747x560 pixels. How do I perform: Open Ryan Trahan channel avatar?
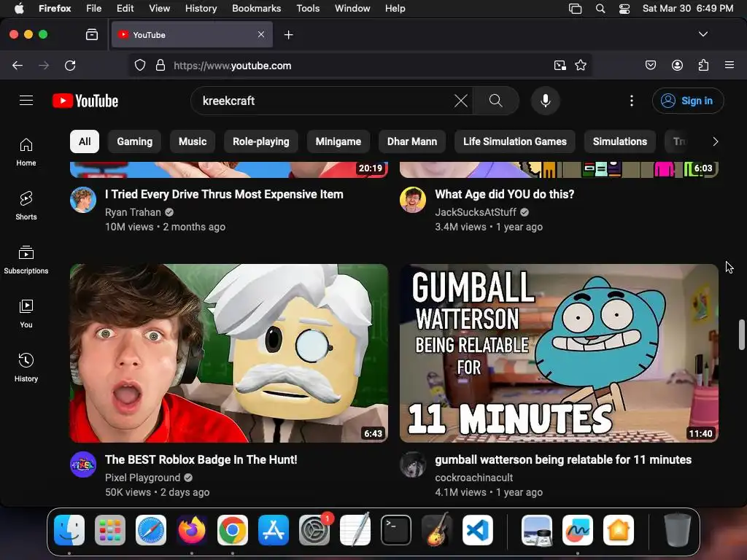coord(83,200)
